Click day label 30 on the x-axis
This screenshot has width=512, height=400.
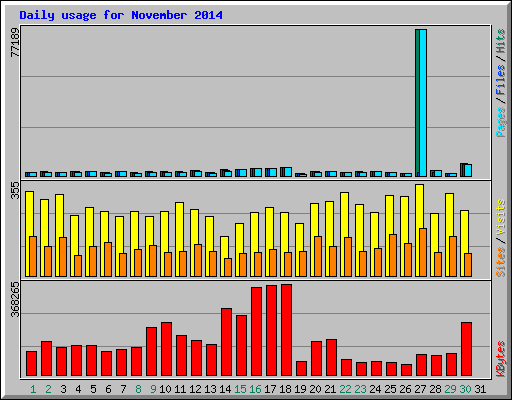point(465,389)
